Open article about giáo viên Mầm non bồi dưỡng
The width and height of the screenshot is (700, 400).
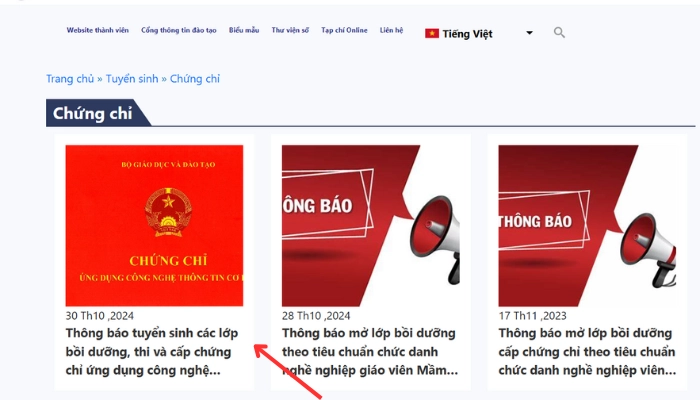[x=370, y=352]
